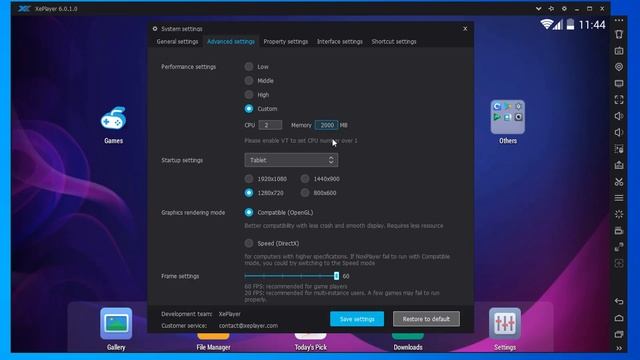
Task: Select Compatible (OpenGL) rendering mode
Action: (x=249, y=212)
